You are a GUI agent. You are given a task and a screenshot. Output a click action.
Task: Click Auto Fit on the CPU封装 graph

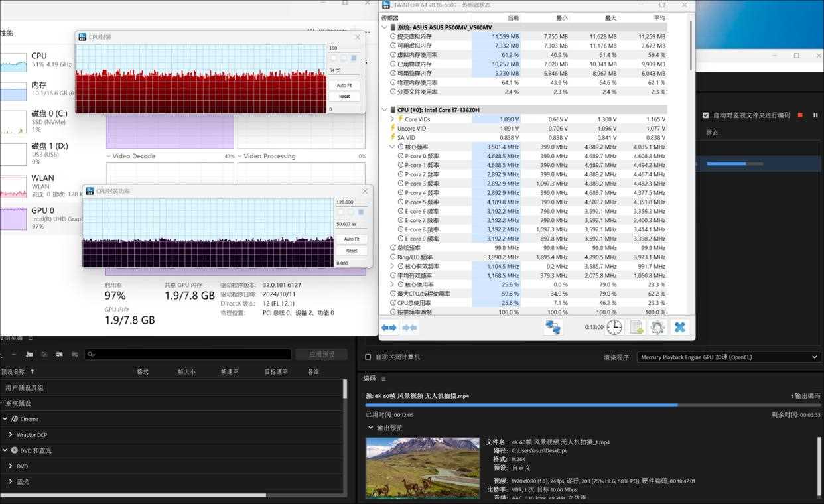coord(344,85)
